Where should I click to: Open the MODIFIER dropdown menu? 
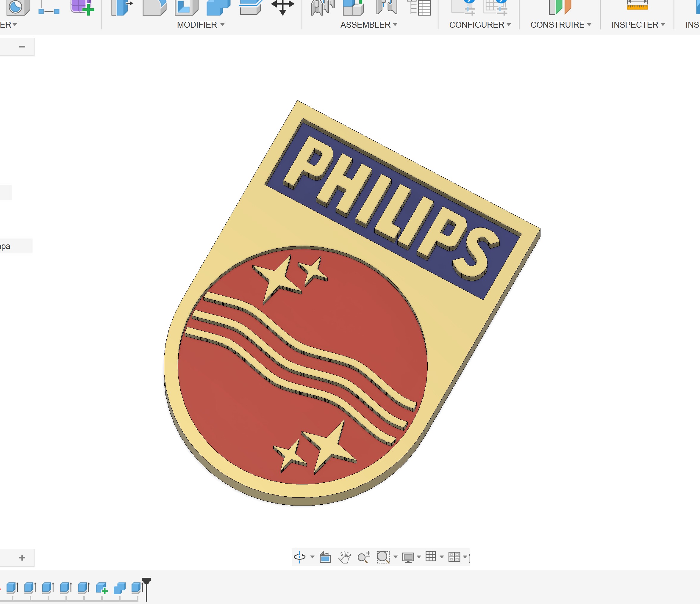point(201,25)
